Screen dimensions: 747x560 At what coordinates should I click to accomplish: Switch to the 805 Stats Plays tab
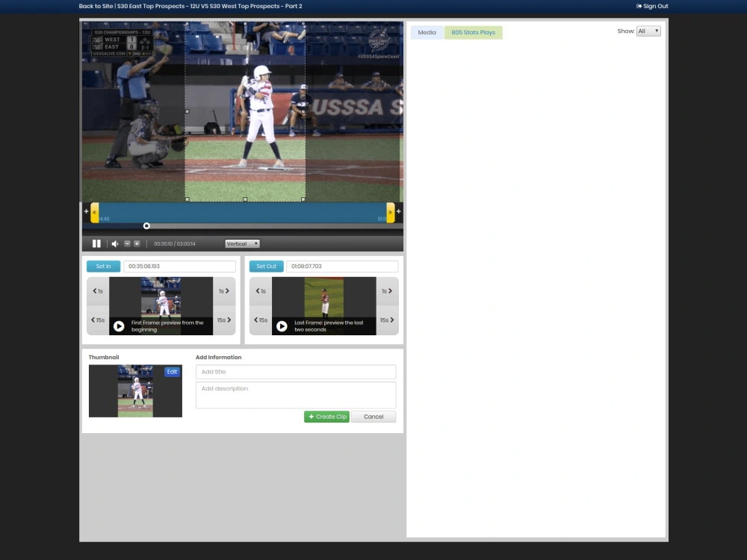pyautogui.click(x=473, y=32)
